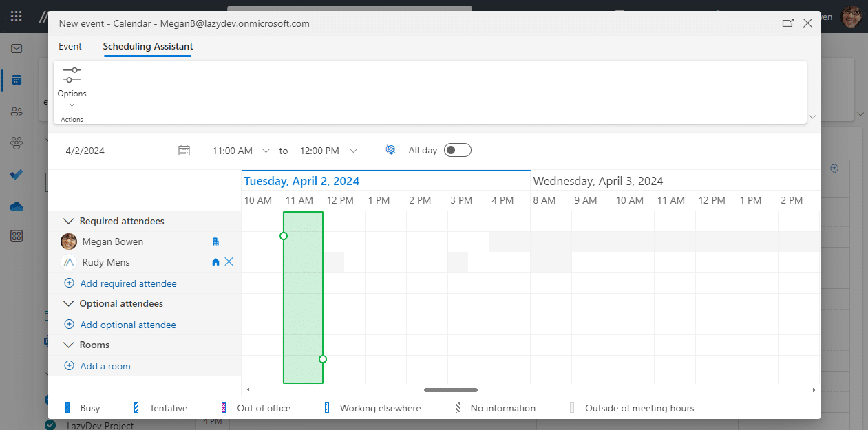Open the Microsoft 365 app launcher

[x=16, y=16]
